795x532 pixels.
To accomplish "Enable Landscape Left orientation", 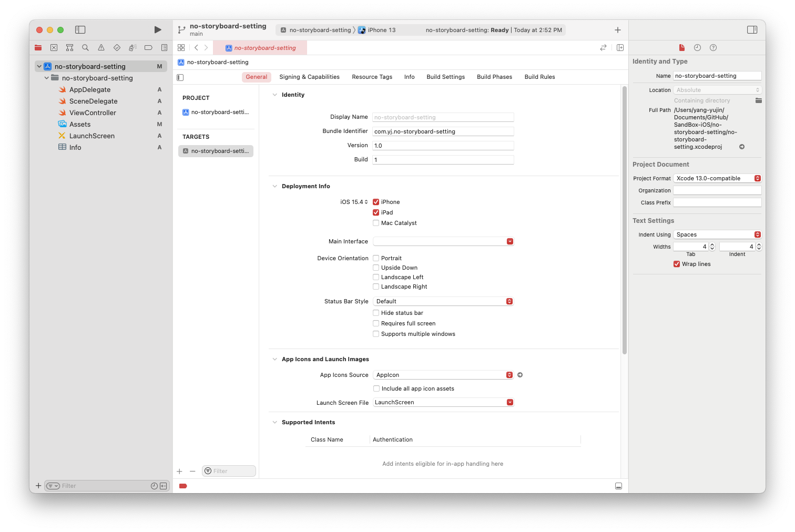I will tap(376, 277).
